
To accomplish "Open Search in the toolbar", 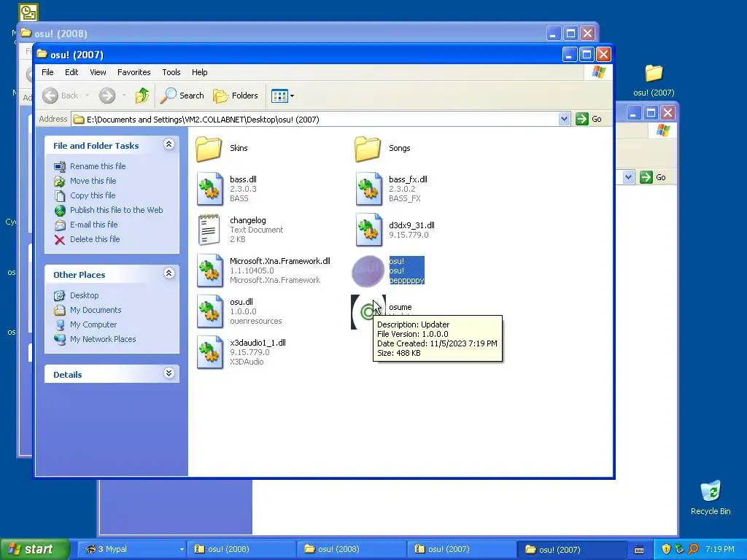I will coord(182,96).
